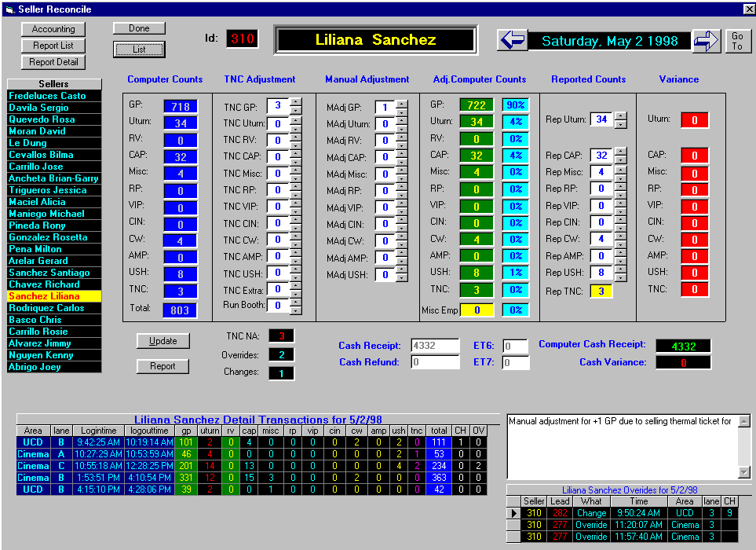Viewport: 756px width, 550px height.
Task: Select seller Quevedo Rosa
Action: tap(54, 119)
